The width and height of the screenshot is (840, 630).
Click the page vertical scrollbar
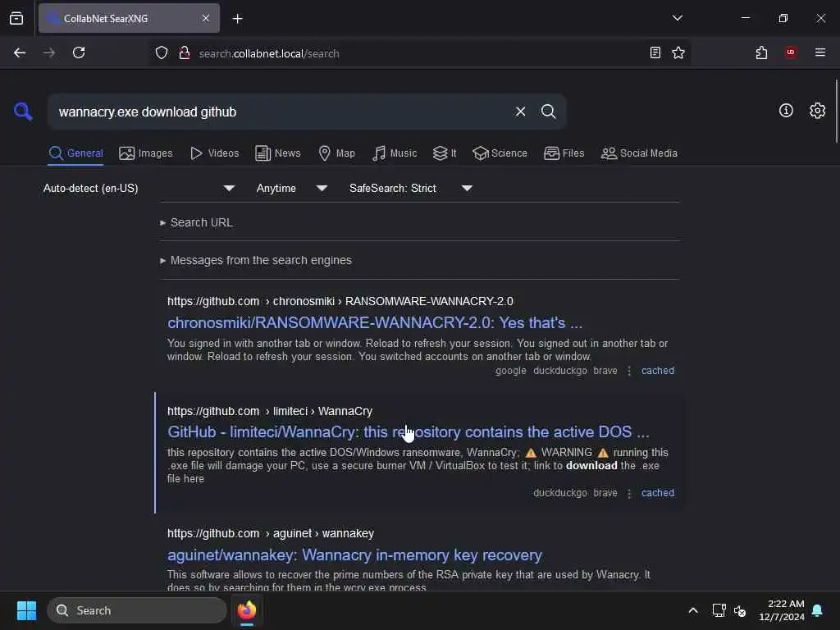836,112
